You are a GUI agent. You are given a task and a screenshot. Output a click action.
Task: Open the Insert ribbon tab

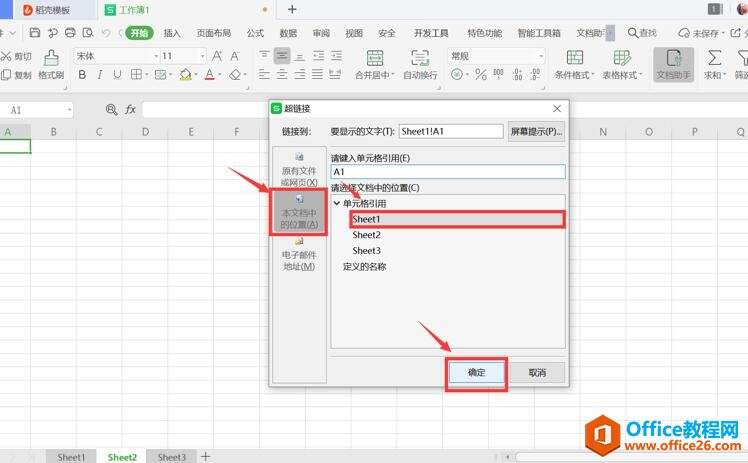(x=172, y=33)
